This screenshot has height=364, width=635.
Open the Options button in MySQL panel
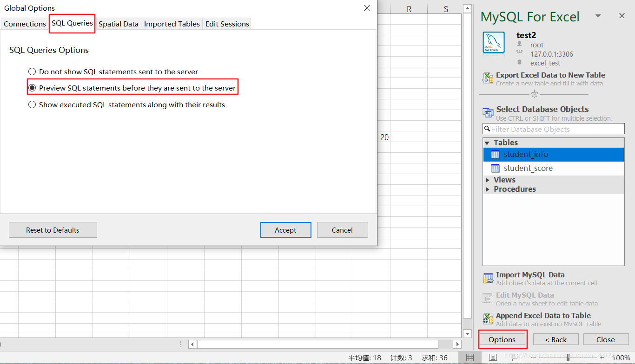(502, 339)
